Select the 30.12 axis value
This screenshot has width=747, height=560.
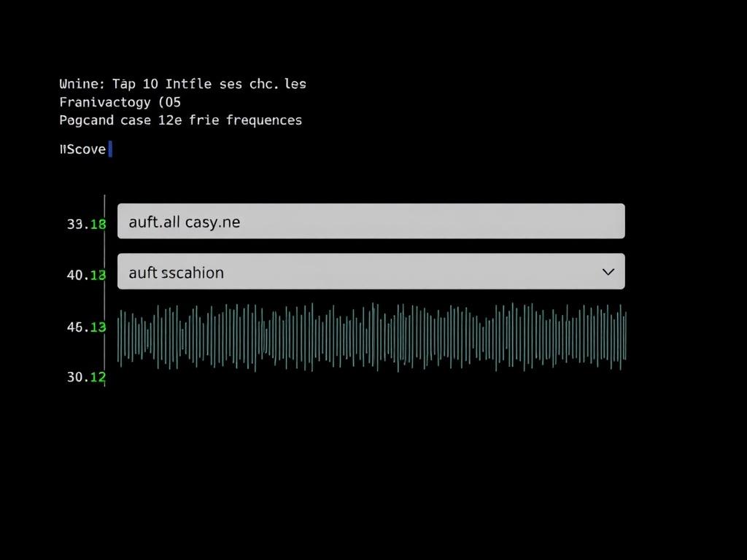(x=86, y=377)
